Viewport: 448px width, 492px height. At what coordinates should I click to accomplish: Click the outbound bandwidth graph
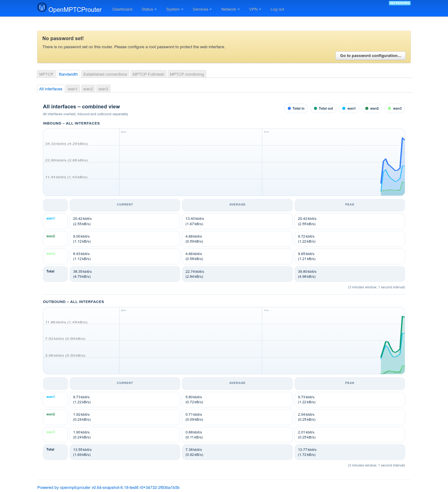224,341
